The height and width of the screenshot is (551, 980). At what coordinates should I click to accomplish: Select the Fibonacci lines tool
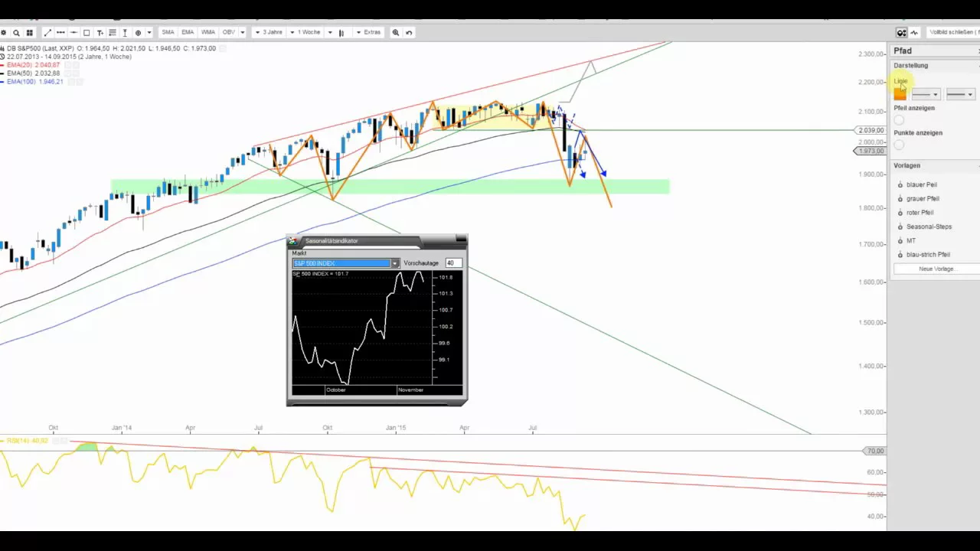113,33
